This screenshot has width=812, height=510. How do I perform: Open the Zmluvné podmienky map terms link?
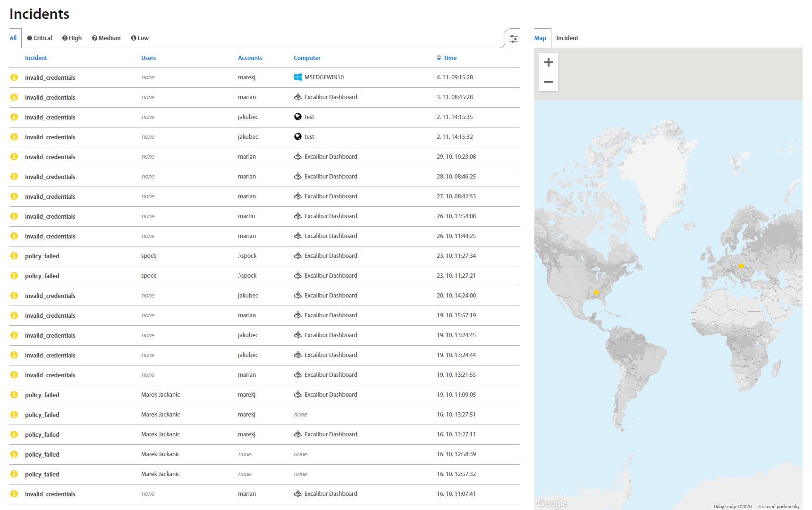pos(778,506)
